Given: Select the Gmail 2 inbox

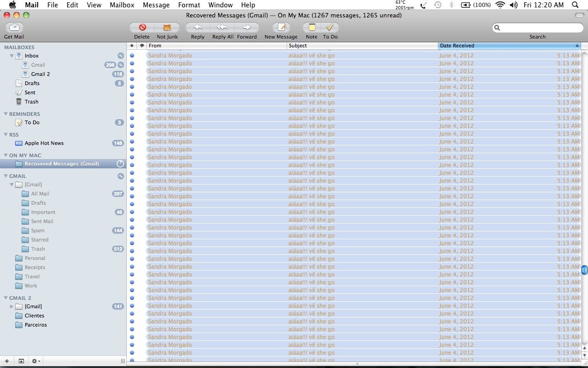Looking at the screenshot, I should click(x=40, y=74).
